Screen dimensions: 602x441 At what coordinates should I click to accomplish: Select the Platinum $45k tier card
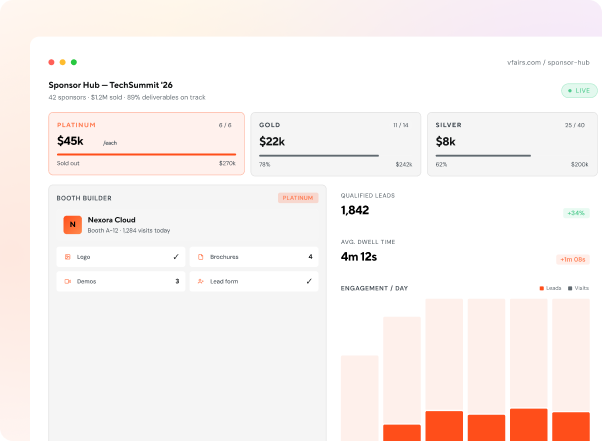point(146,144)
